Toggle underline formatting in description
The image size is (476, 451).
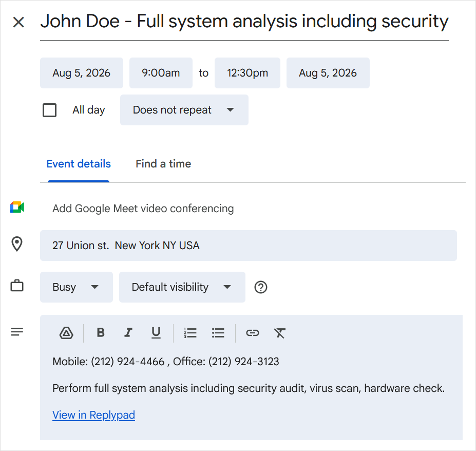coord(156,333)
